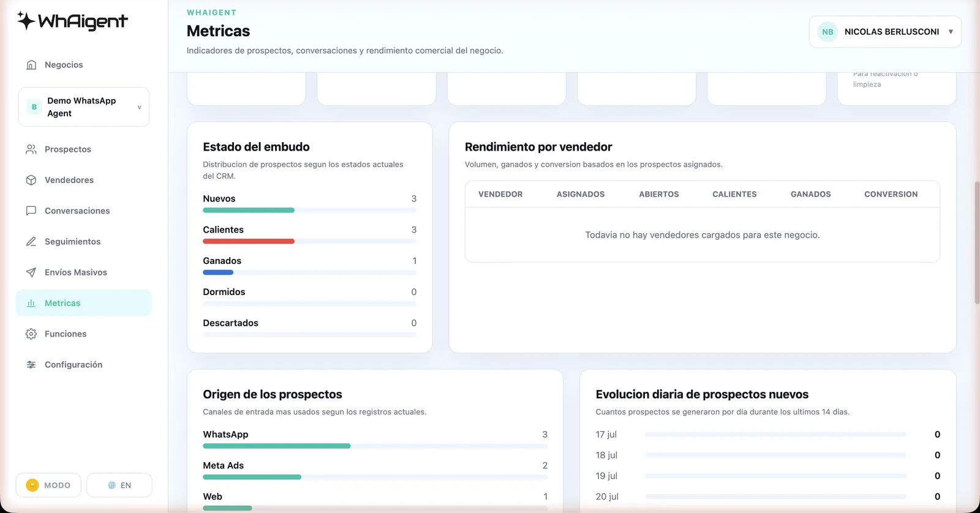Go to Envíos Masivos
Viewport: 980px width, 513px height.
point(84,272)
